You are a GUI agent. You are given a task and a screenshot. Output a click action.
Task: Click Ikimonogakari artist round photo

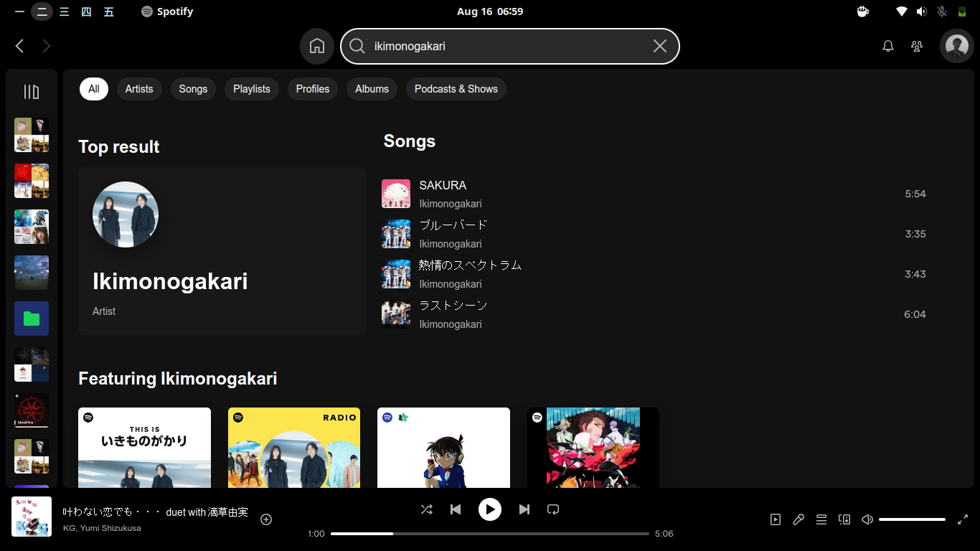coord(126,215)
